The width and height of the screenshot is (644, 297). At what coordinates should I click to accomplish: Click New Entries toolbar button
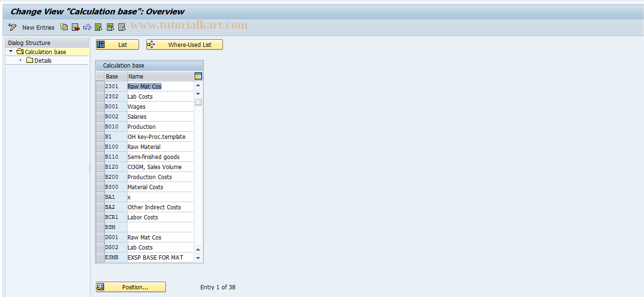[38, 28]
